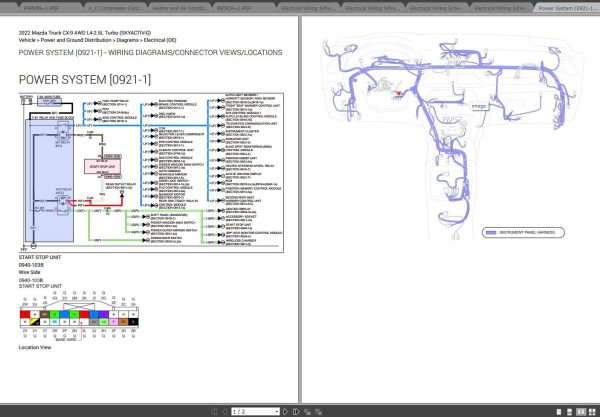Click the red connector marker on harness
Viewport: 600px width, 417px height.
pyautogui.click(x=399, y=93)
